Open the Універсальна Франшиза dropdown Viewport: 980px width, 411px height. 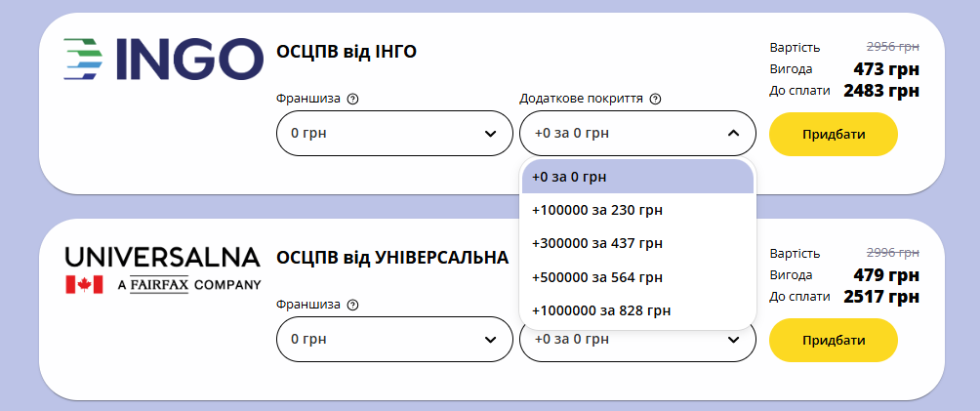[x=394, y=339]
